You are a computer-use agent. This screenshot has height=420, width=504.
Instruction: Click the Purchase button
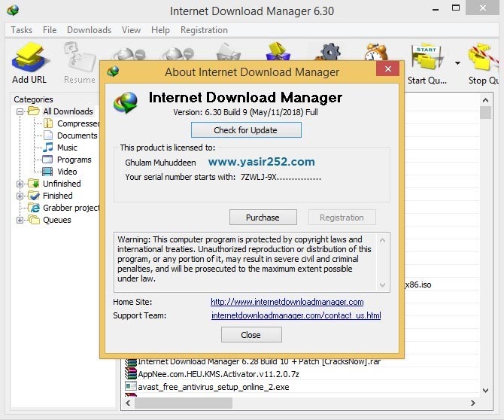(x=263, y=218)
